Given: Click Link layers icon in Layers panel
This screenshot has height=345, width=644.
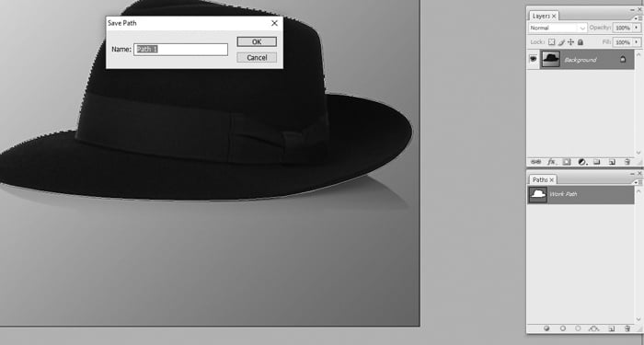Looking at the screenshot, I should [535, 162].
